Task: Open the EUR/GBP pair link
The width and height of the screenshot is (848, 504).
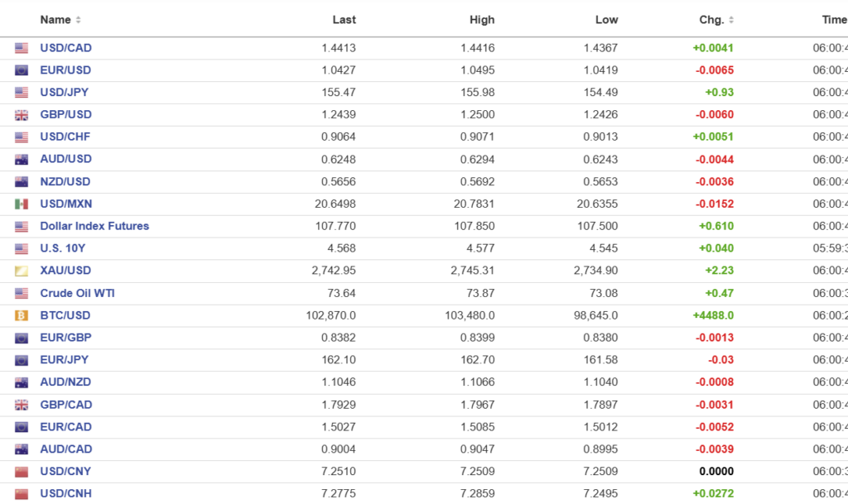Action: tap(65, 338)
